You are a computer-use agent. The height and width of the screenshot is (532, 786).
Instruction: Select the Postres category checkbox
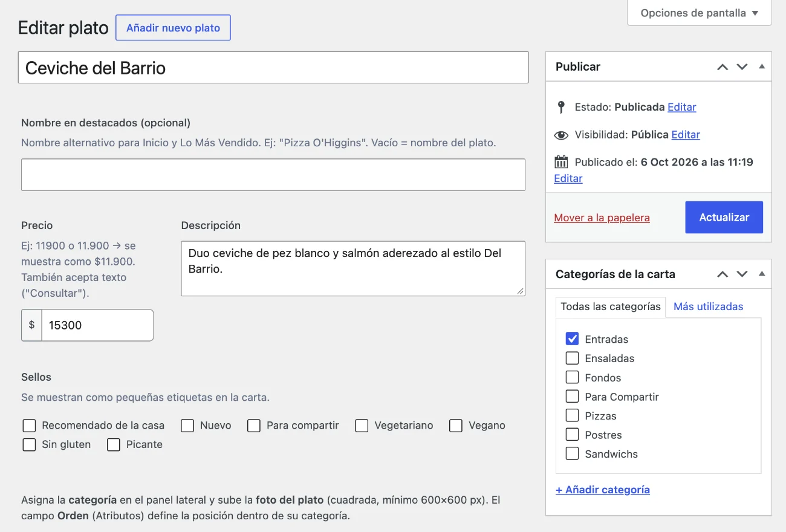[x=572, y=435]
